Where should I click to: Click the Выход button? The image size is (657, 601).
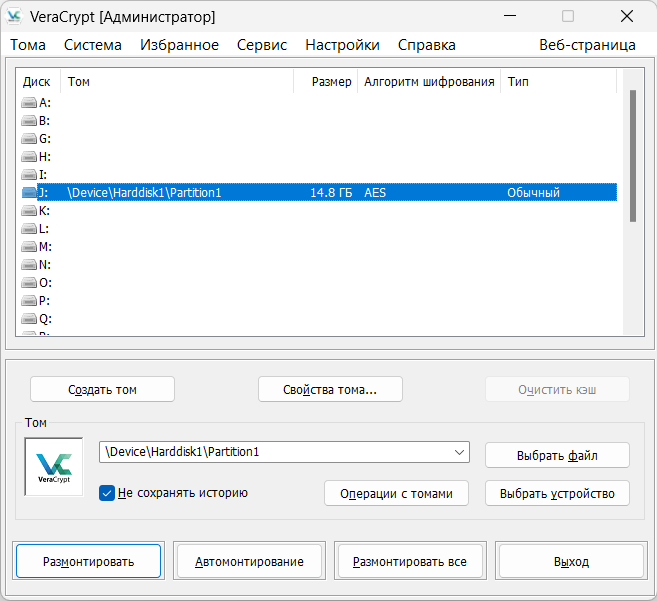pyautogui.click(x=571, y=561)
